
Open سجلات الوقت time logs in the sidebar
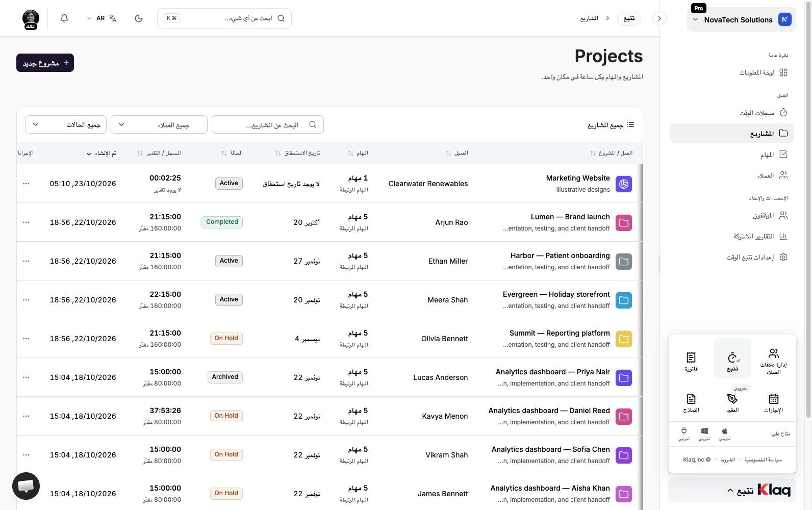tap(732, 113)
